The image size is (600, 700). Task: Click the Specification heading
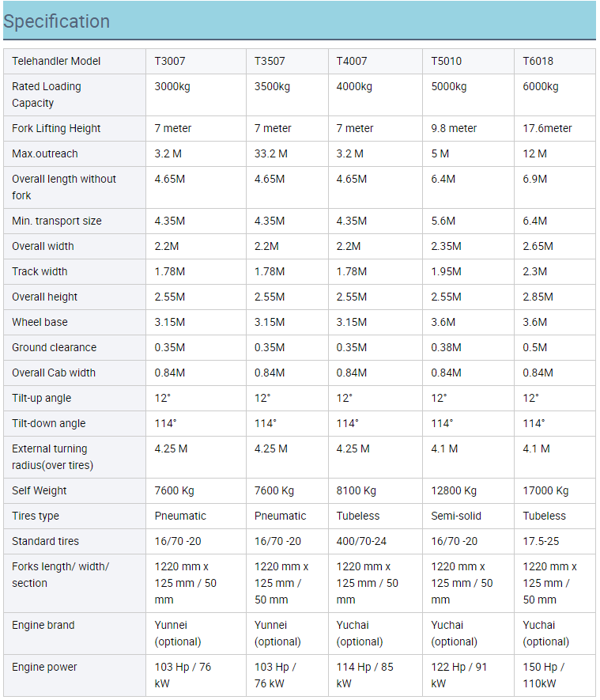(57, 21)
